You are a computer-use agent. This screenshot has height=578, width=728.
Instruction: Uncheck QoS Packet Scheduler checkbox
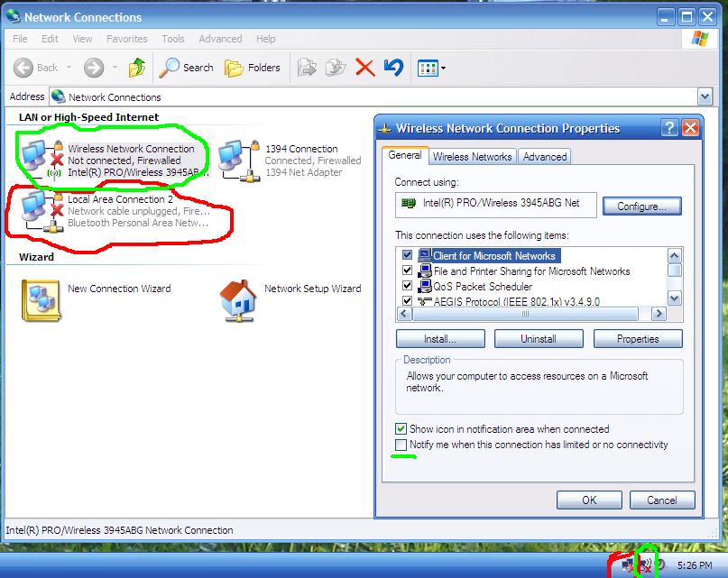(x=407, y=286)
